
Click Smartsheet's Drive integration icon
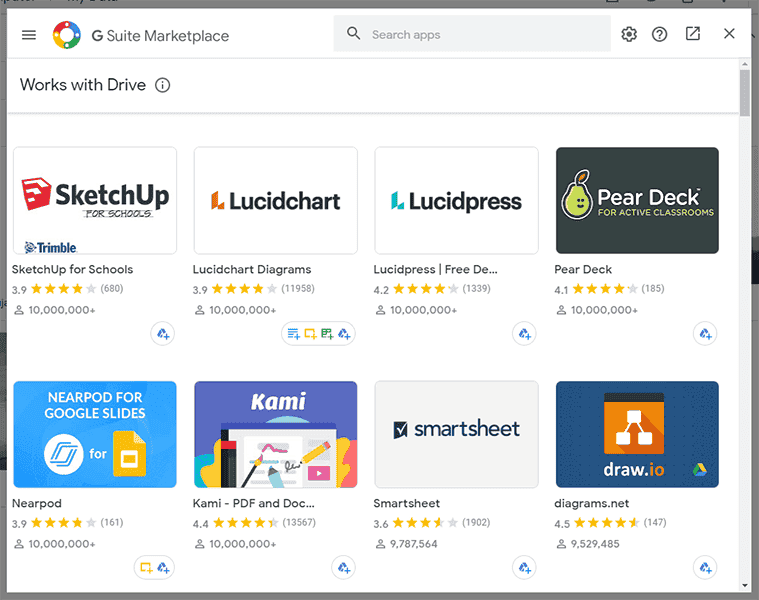pyautogui.click(x=525, y=568)
